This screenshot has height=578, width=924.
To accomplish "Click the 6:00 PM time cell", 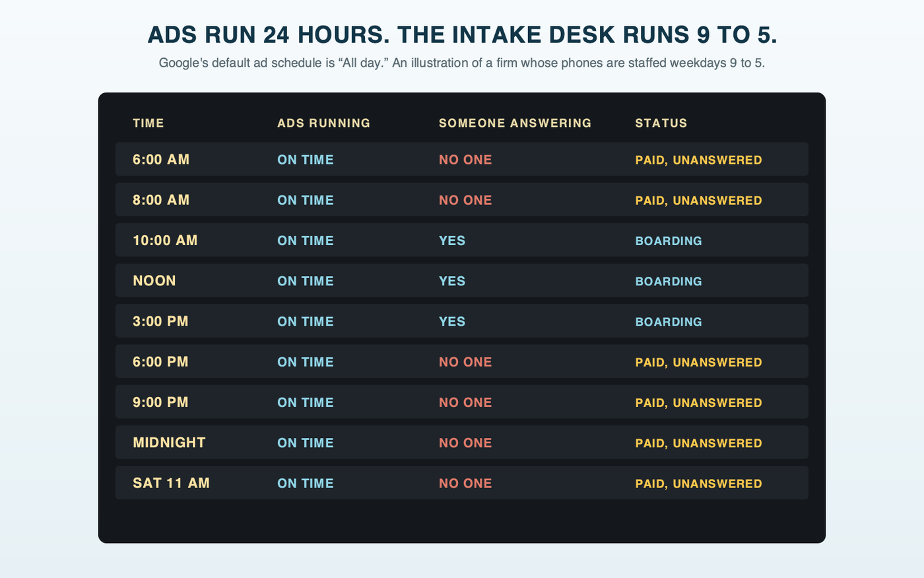I will [x=160, y=362].
